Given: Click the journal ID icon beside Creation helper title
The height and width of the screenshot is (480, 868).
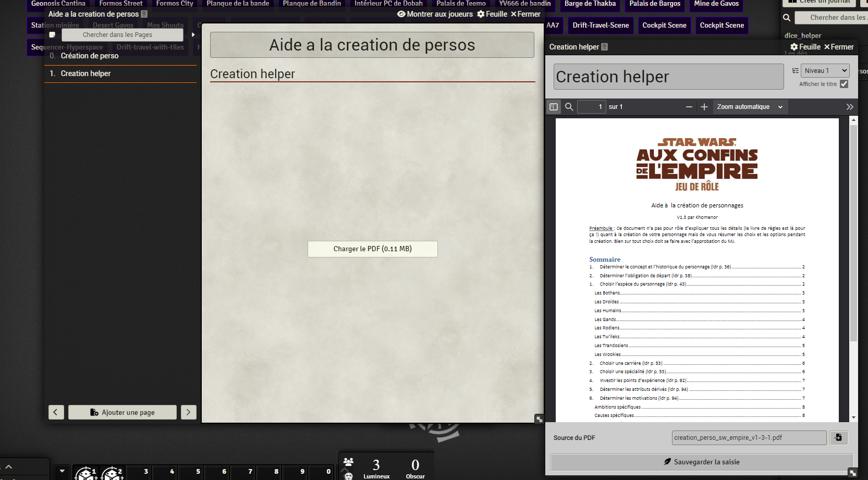Looking at the screenshot, I should click(x=605, y=47).
